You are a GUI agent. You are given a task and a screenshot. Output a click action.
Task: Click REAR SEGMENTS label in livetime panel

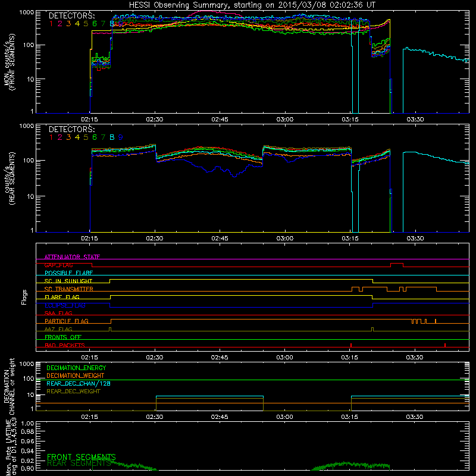point(79,464)
